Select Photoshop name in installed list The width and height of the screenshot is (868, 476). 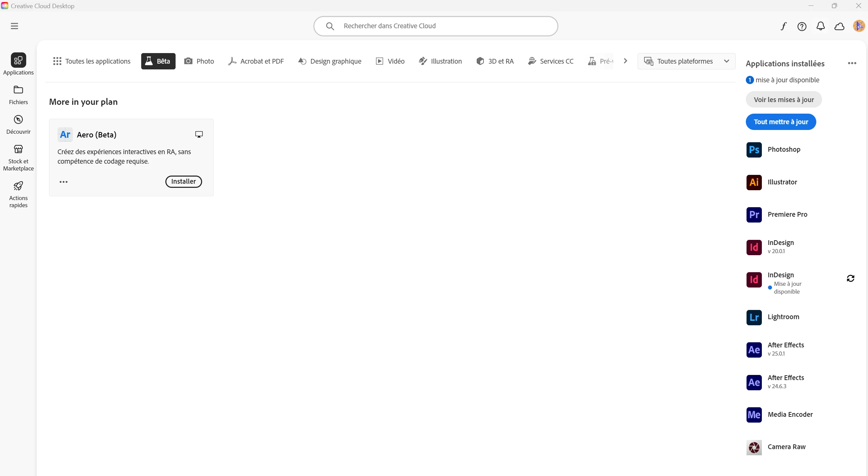[x=784, y=150]
